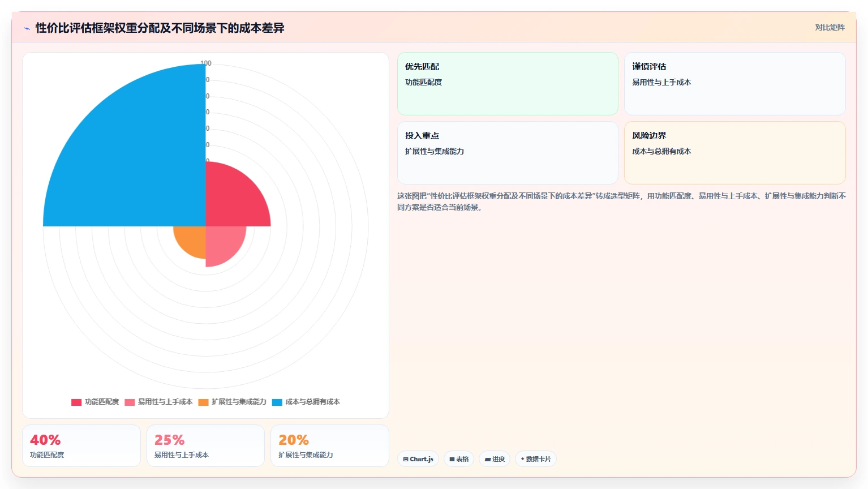
Task: Click the blue 成本与总拥有成本 legend color box
Action: pyautogui.click(x=277, y=402)
